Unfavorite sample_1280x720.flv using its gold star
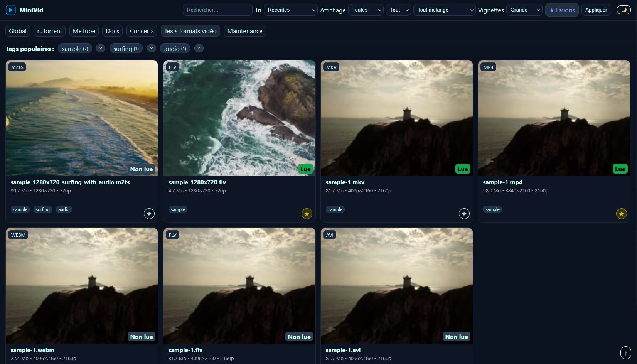637x364 pixels. [x=307, y=214]
